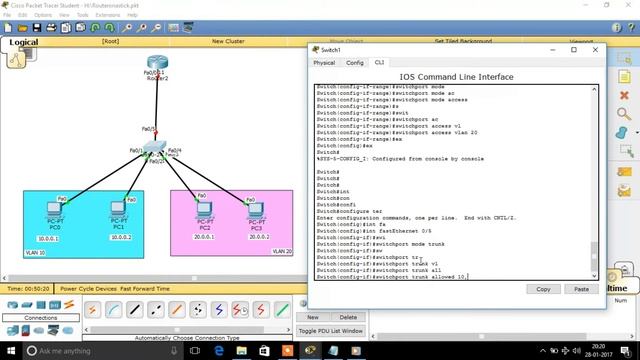Choose the green Octal cable
This screenshot has height=360, width=640.
point(282,310)
